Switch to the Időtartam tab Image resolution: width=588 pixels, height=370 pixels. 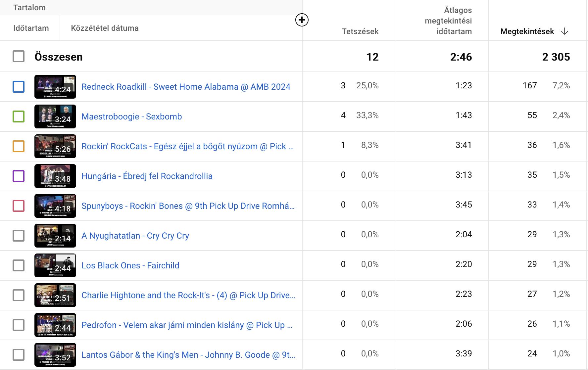[x=31, y=28]
